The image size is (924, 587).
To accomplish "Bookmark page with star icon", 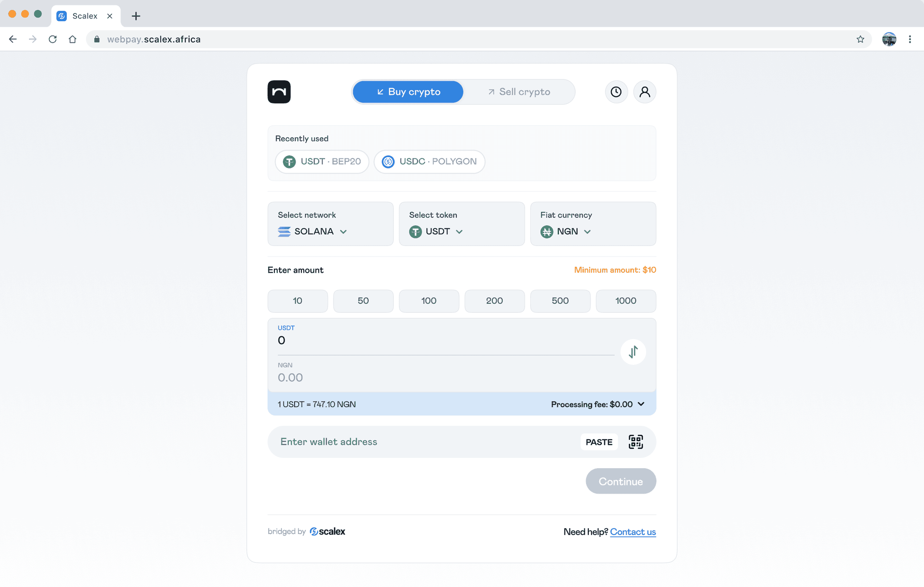I will pos(860,39).
